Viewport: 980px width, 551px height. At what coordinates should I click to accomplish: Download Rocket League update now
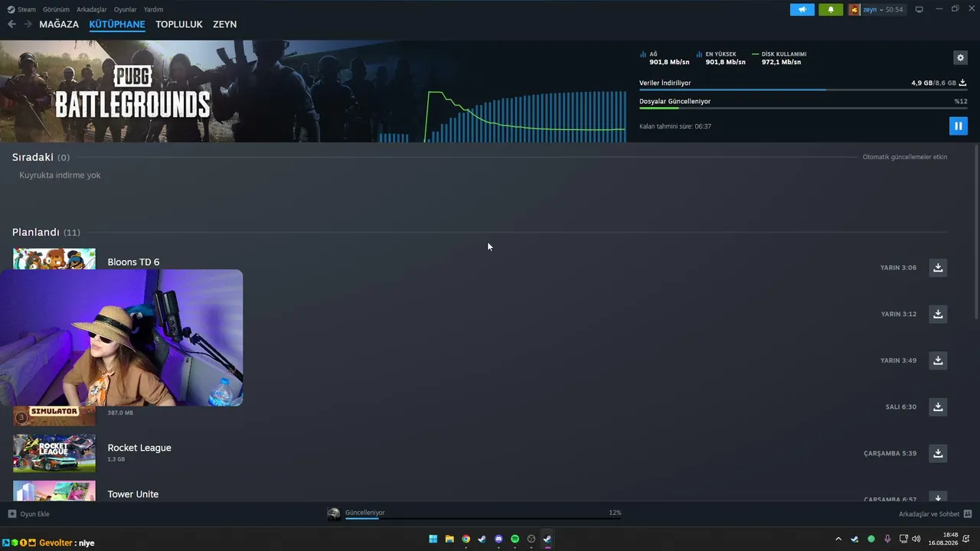coord(938,453)
